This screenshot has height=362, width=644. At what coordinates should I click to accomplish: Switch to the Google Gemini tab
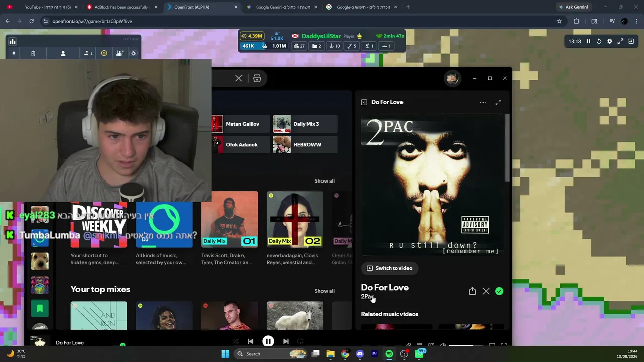(x=282, y=7)
